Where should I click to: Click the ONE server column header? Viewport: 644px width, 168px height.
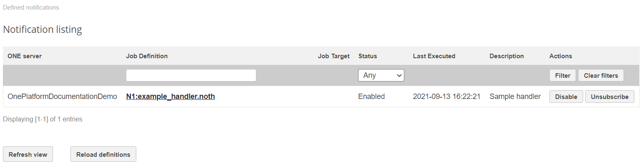point(25,56)
